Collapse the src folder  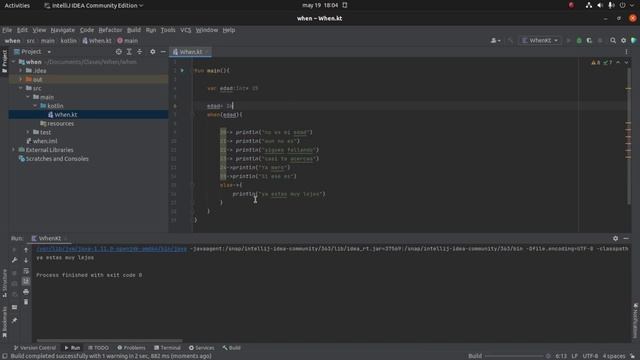(x=21, y=88)
